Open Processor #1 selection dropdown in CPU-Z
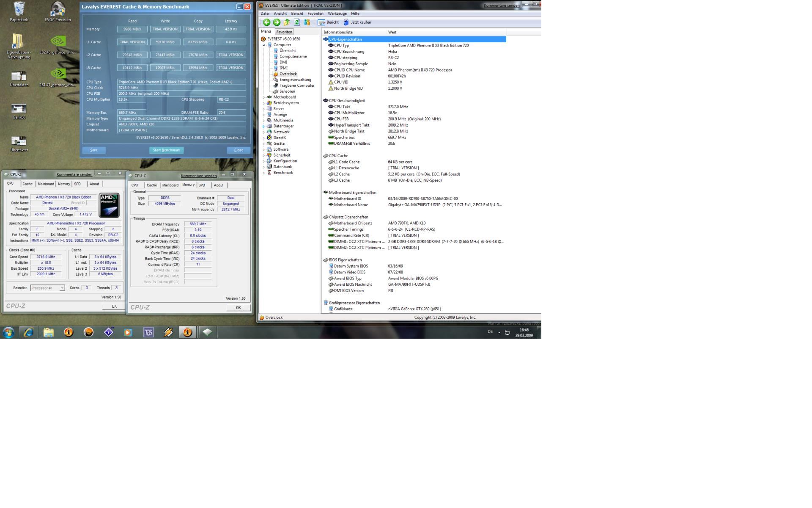The image size is (812, 508). point(62,288)
